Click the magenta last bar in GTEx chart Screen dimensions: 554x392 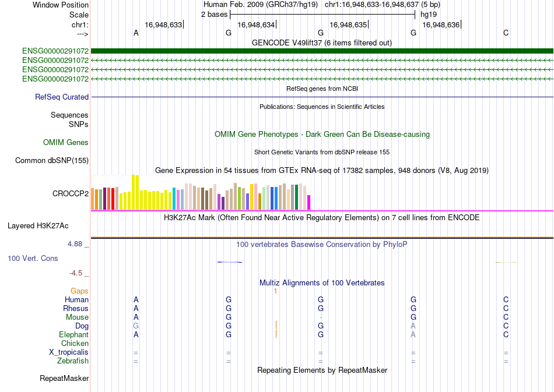click(309, 203)
